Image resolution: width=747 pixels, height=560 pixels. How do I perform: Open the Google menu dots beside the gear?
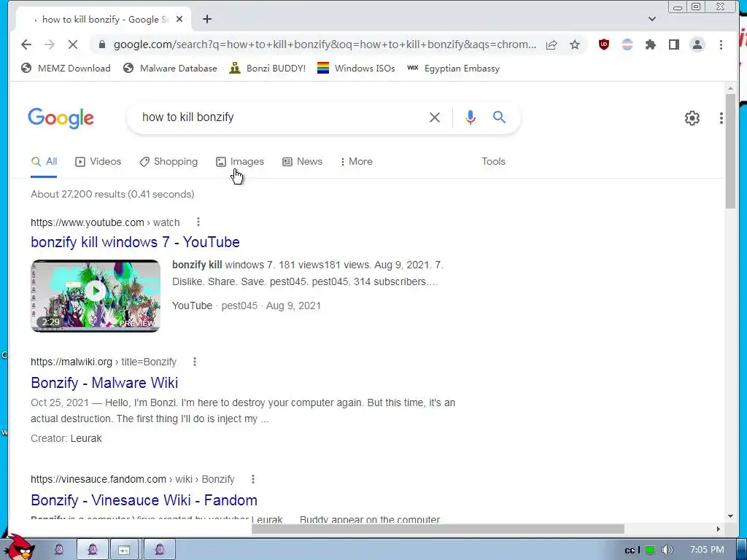(721, 118)
